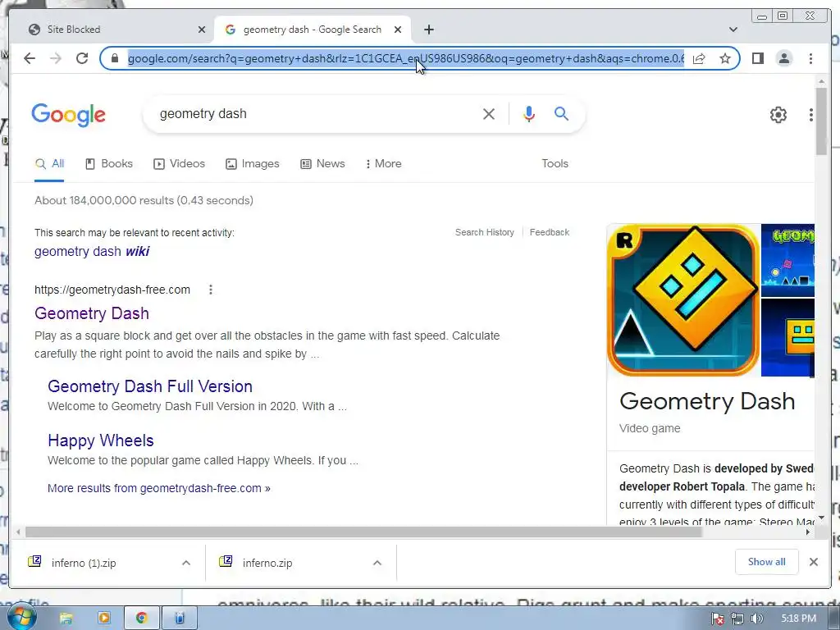Open downloaded inferno (1).zip
Viewport: 840px width, 630px height.
[x=84, y=563]
